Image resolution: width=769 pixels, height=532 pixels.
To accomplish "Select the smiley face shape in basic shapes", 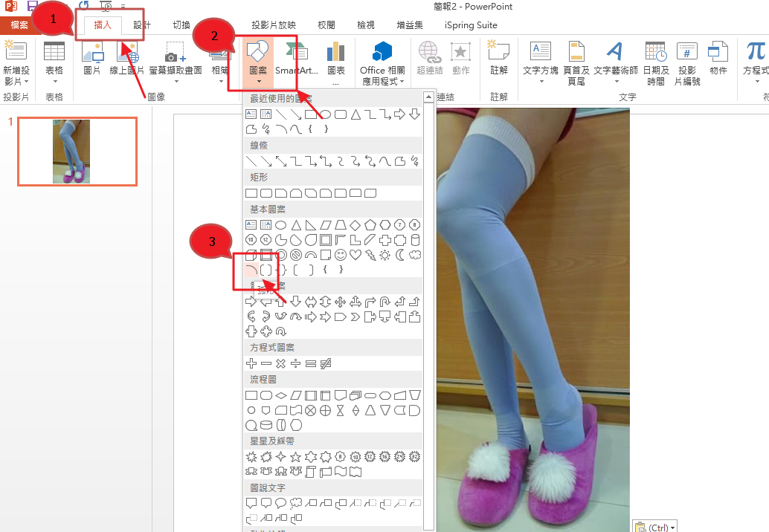I will click(341, 255).
